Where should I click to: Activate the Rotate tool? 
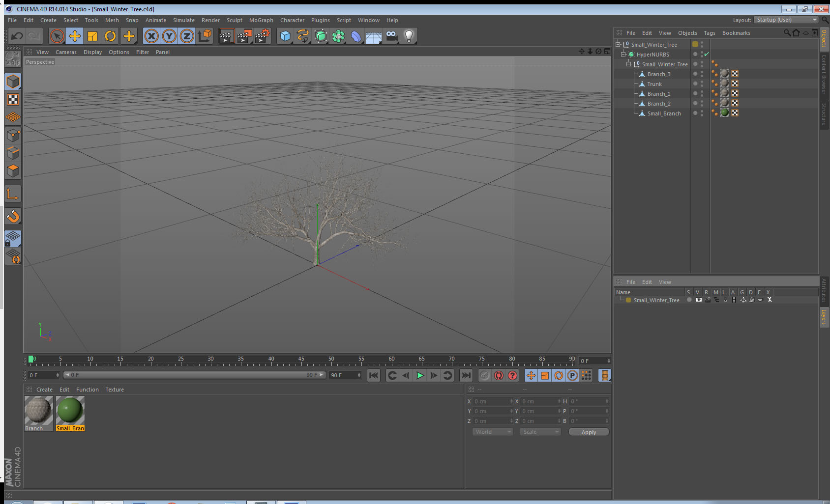pos(110,36)
